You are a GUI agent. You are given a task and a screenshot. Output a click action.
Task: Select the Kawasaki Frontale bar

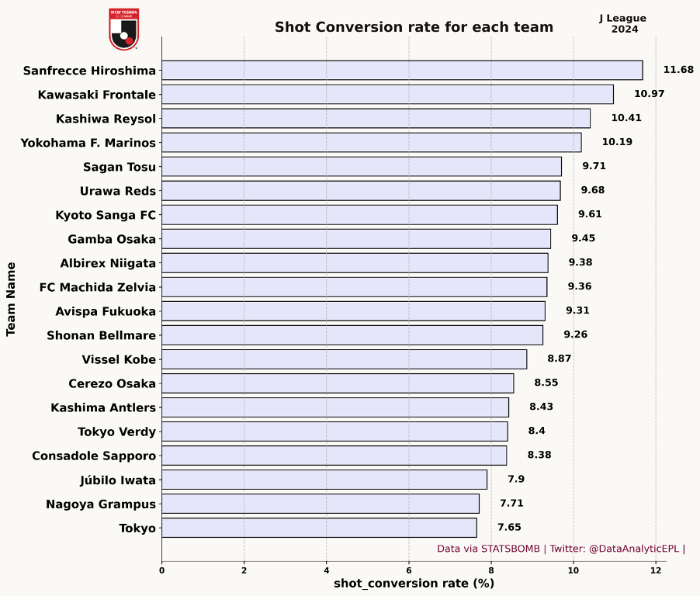click(x=387, y=95)
